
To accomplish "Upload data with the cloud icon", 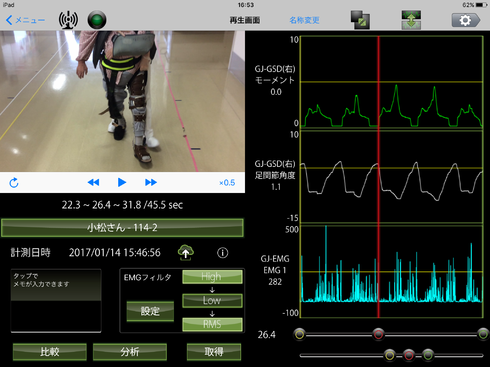I will pyautogui.click(x=186, y=252).
